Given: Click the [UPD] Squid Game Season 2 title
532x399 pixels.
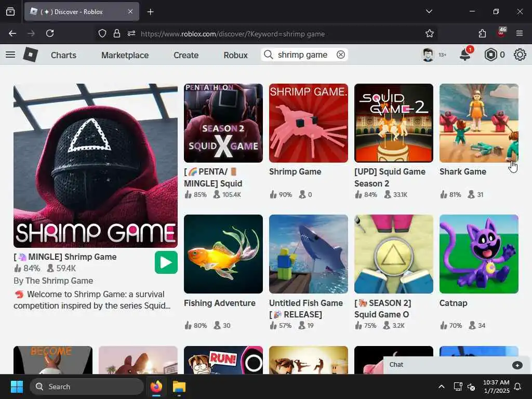Looking at the screenshot, I should [390, 178].
